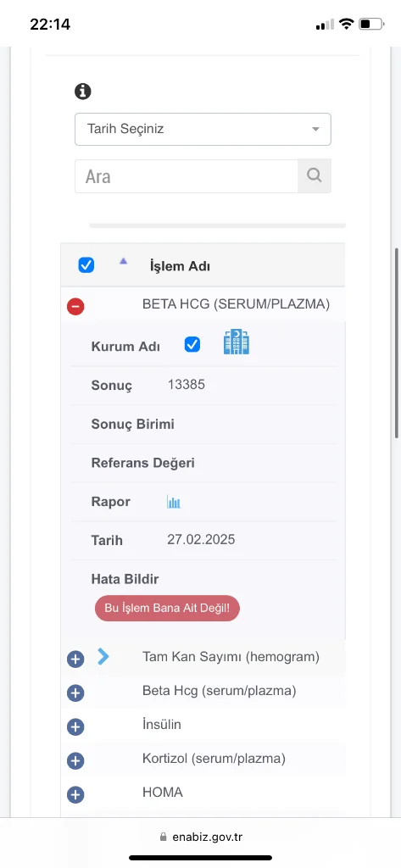View the Rapor bar chart icon
Image resolution: width=401 pixels, height=868 pixels.
click(x=174, y=502)
